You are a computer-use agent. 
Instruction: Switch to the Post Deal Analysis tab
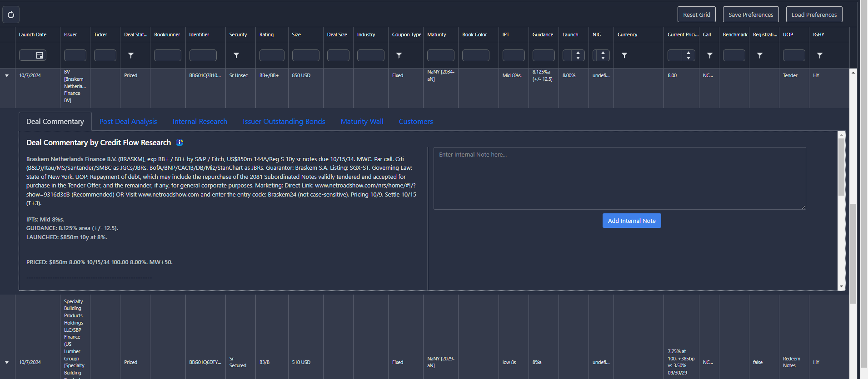(x=128, y=122)
